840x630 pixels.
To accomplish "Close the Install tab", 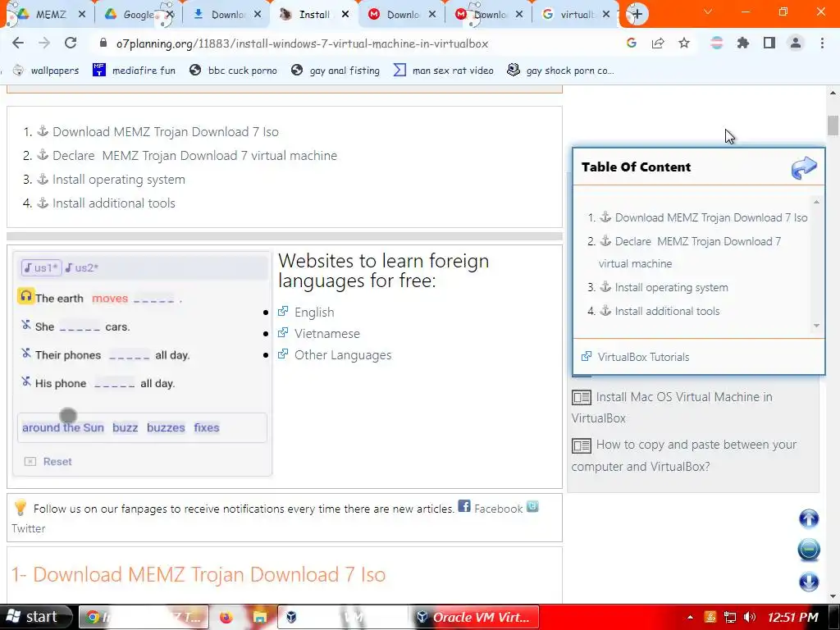I will [x=345, y=15].
